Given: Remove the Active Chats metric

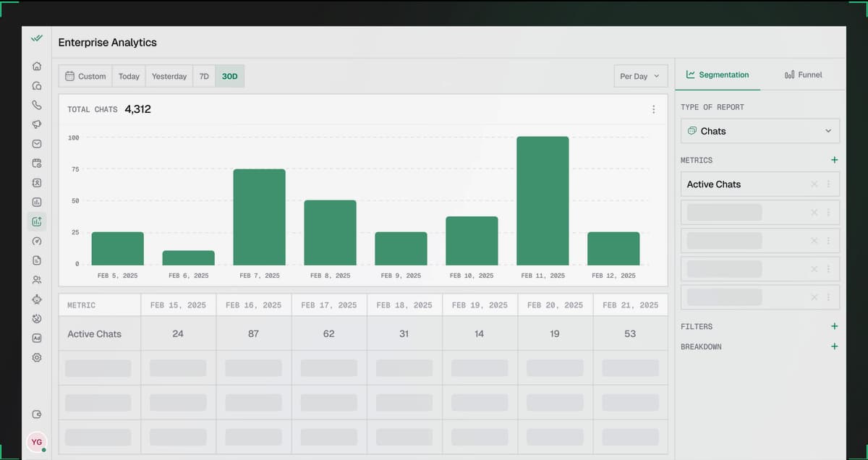Looking at the screenshot, I should pyautogui.click(x=814, y=184).
